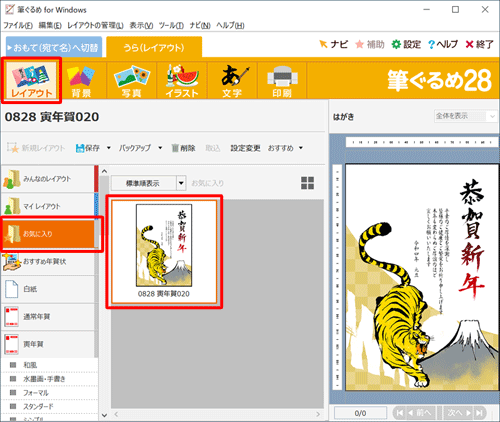Select 和風 subcategory
Image resolution: width=500 pixels, height=422 pixels.
point(50,365)
